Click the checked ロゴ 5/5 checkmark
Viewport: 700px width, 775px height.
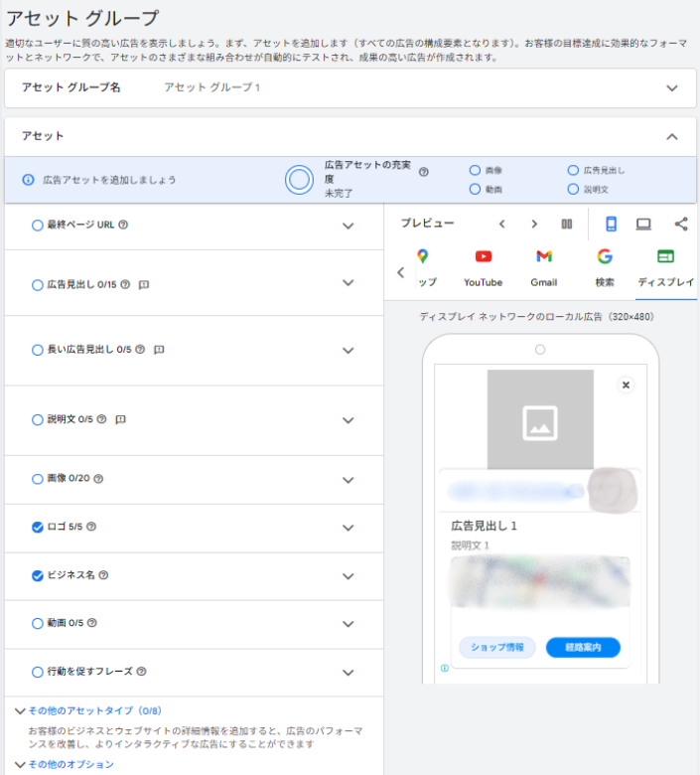(x=38, y=528)
